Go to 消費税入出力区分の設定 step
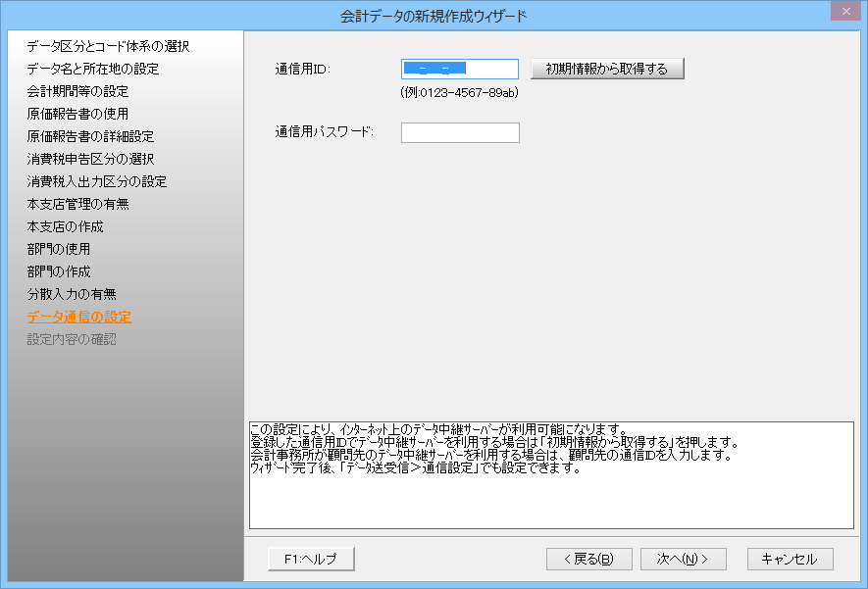868x589 pixels. pyautogui.click(x=96, y=181)
